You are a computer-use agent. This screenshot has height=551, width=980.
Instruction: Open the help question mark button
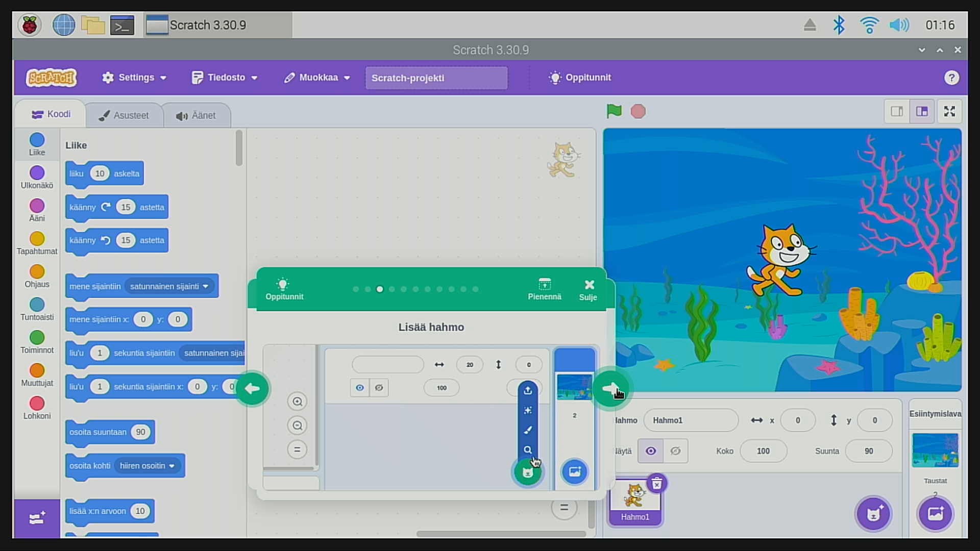951,78
